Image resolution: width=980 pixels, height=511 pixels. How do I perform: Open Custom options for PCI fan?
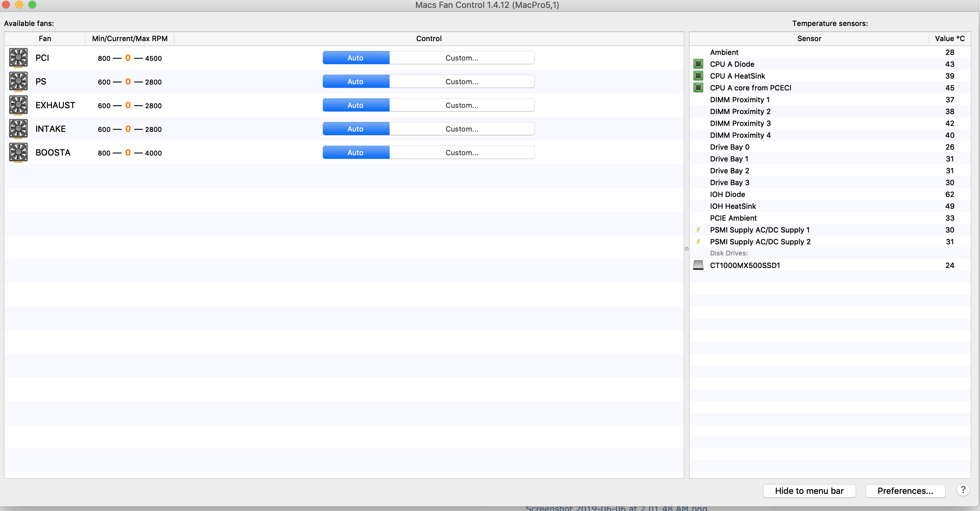coord(462,58)
